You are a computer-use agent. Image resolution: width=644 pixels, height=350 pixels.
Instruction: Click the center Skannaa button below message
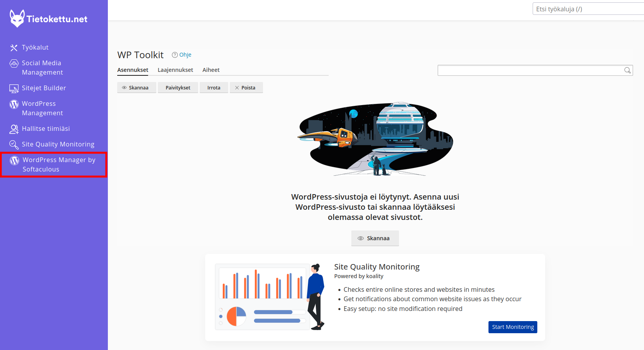[375, 238]
